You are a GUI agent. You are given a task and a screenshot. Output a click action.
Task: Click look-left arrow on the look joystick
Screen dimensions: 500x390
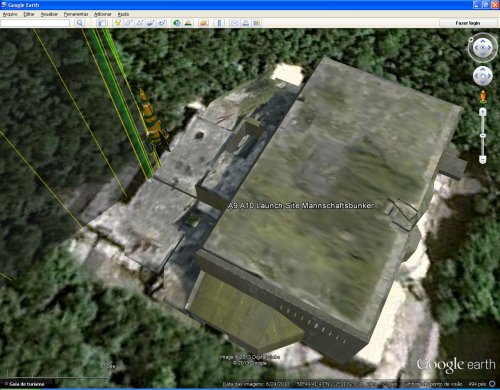476,48
